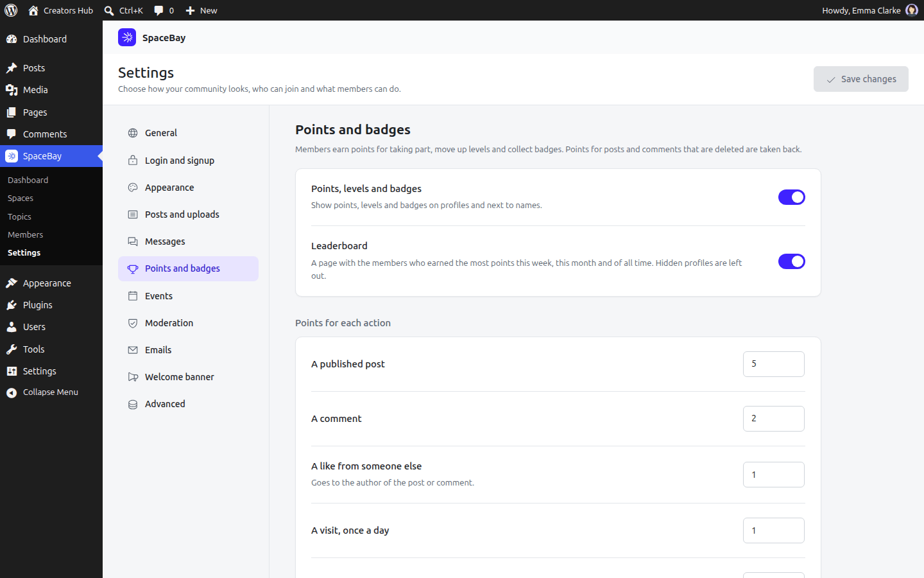Click the database icon beside Advanced
This screenshot has width=924, height=578.
coord(133,405)
